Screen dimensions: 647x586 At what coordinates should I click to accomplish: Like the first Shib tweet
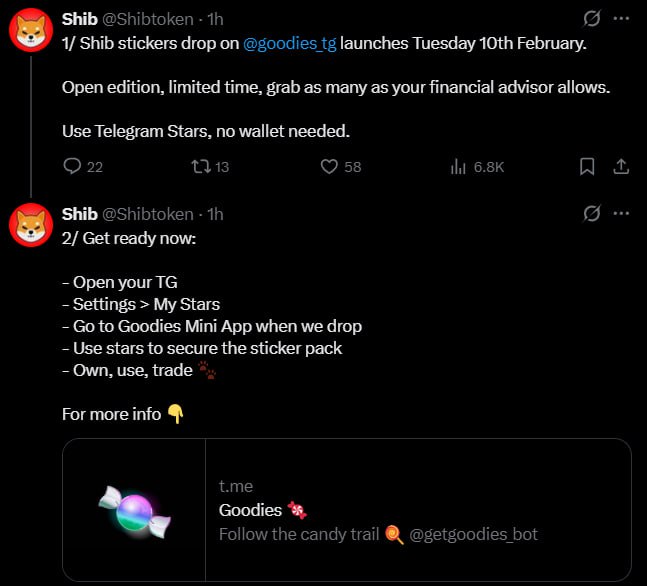coord(329,167)
